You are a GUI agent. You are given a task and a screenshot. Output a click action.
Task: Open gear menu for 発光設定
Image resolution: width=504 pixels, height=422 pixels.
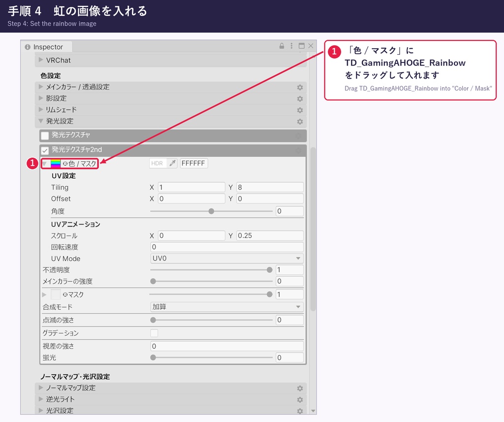(x=300, y=122)
